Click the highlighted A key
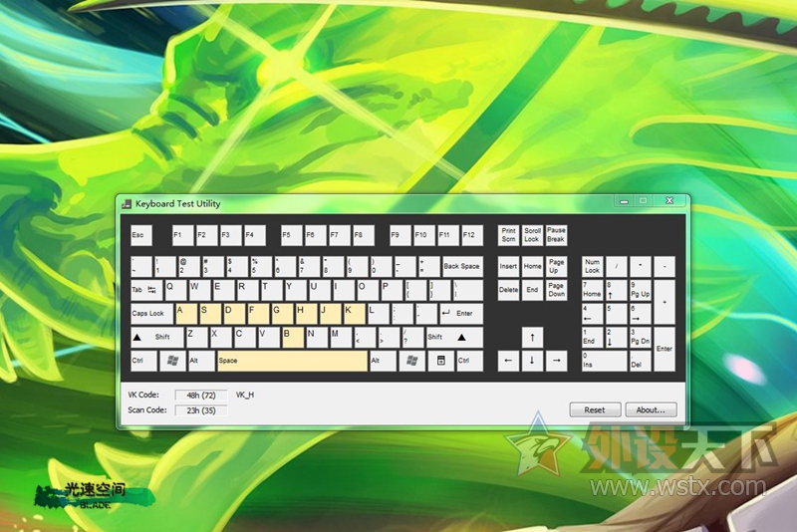The image size is (797, 532). pos(186,314)
